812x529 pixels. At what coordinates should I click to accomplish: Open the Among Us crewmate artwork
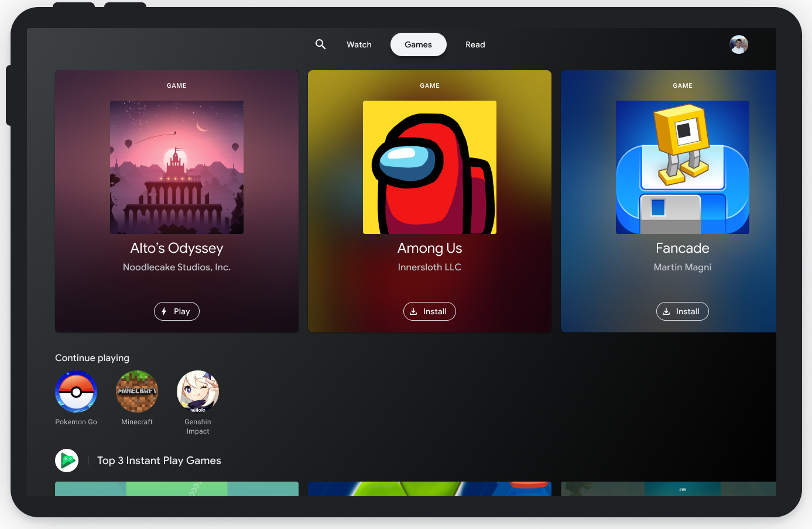[x=430, y=167]
